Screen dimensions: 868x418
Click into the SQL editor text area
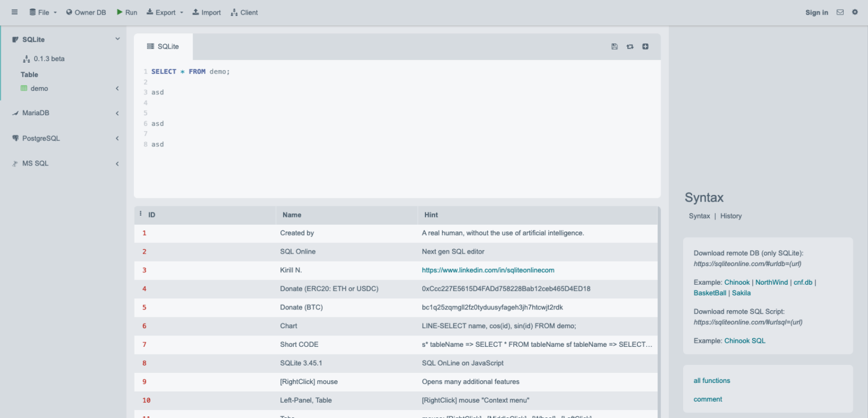click(396, 164)
